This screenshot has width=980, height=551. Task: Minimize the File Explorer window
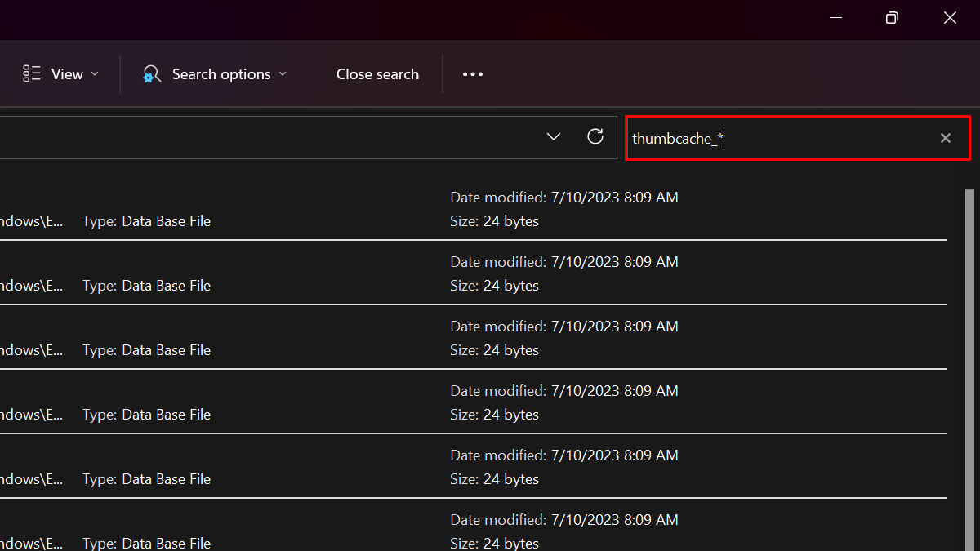click(835, 18)
